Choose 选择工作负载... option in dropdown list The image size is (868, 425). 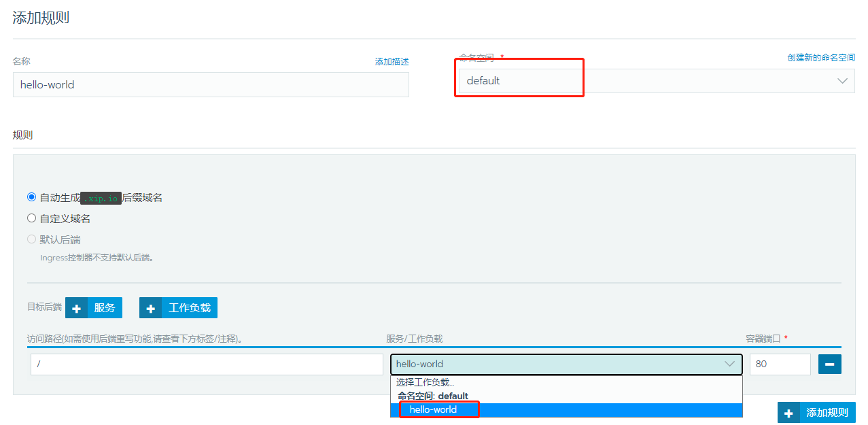click(566, 383)
